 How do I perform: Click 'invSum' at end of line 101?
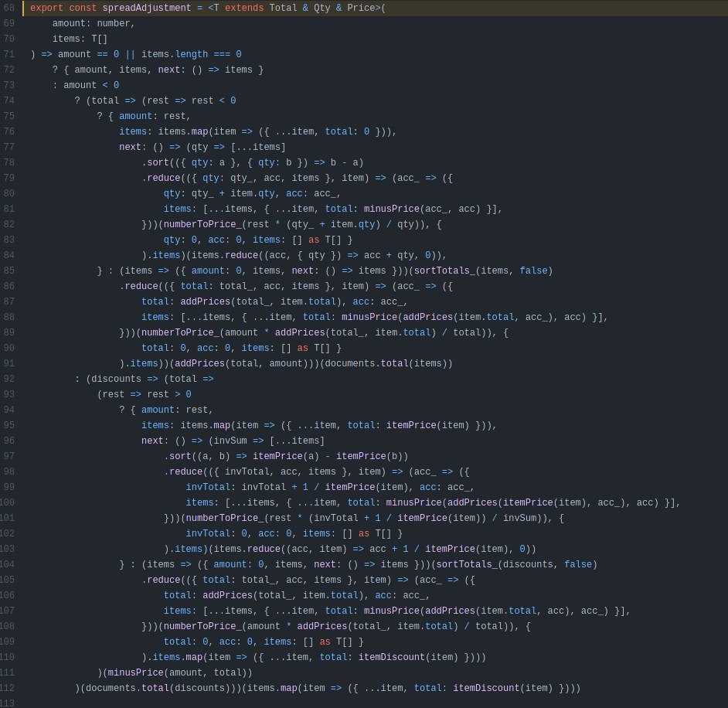(x=519, y=518)
